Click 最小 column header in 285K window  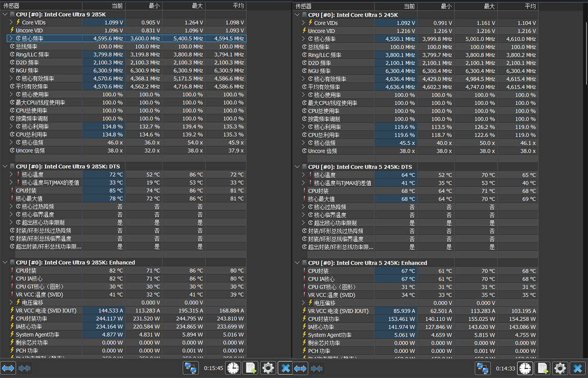144,6
